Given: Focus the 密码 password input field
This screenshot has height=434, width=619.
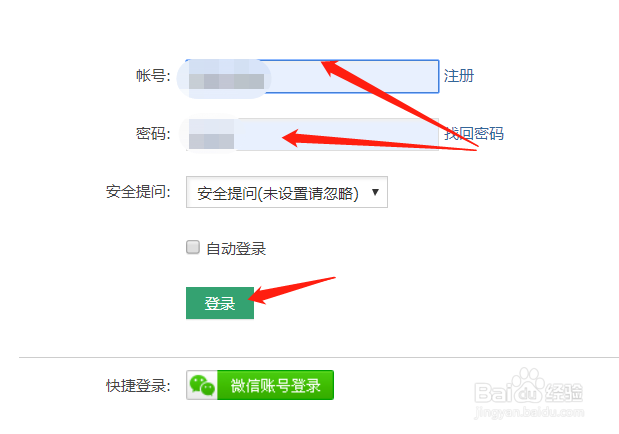Looking at the screenshot, I should point(312,134).
